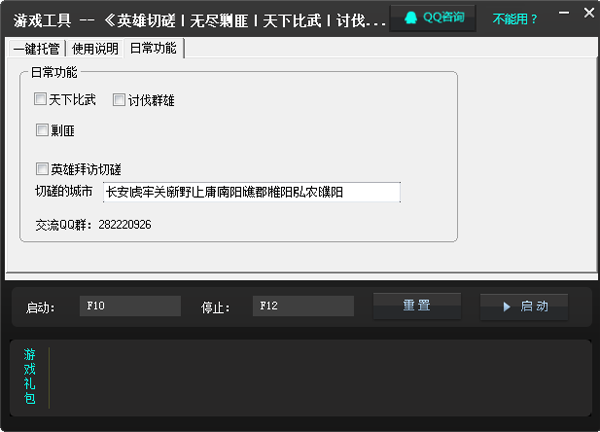
Task: Click the 停止 hotkey field showing F12
Action: pos(303,306)
